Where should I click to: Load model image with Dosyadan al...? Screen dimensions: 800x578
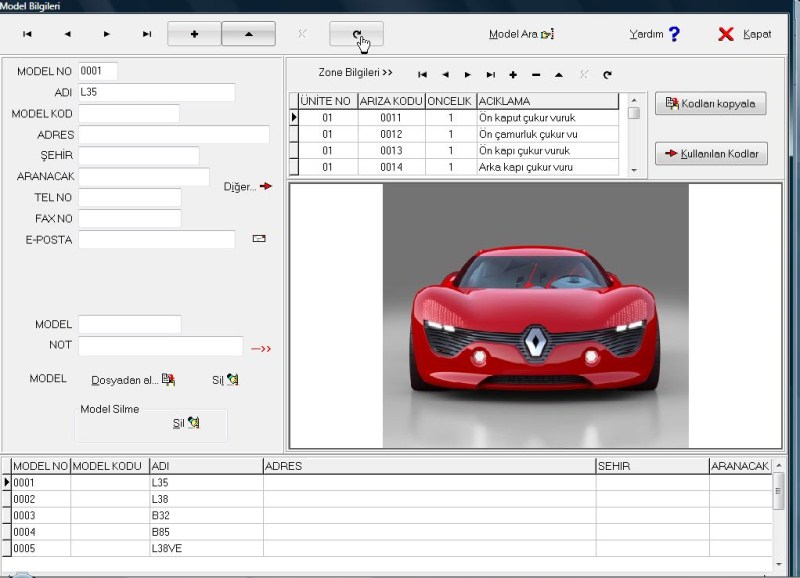133,380
